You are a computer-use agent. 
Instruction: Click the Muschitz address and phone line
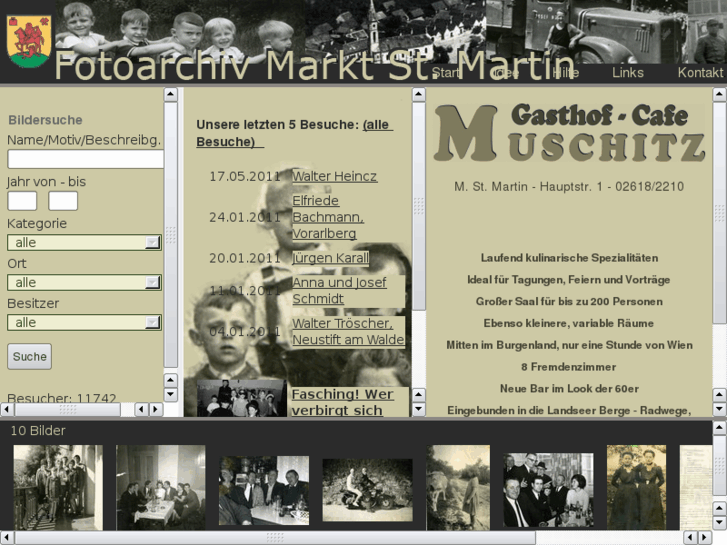tap(569, 186)
